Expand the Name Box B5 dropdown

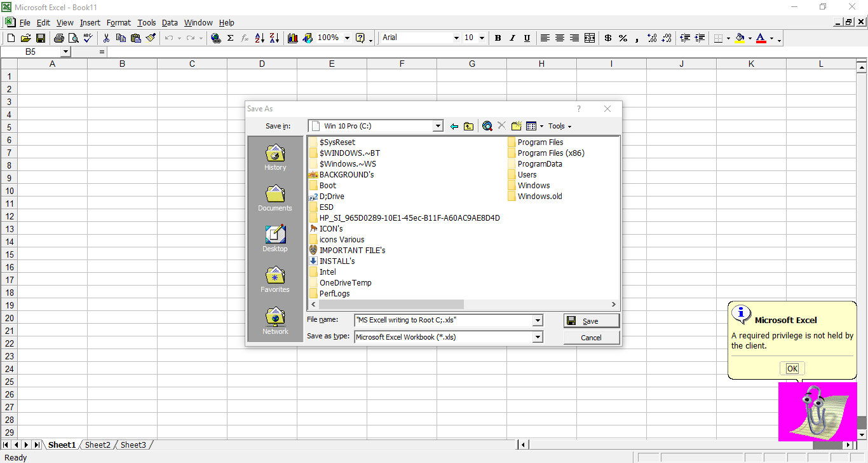pos(65,52)
